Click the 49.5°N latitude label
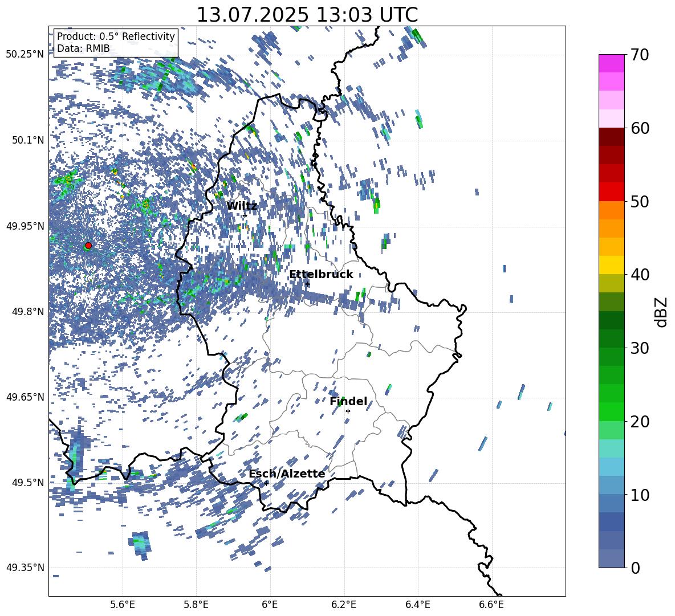The image size is (675, 616). (x=27, y=483)
